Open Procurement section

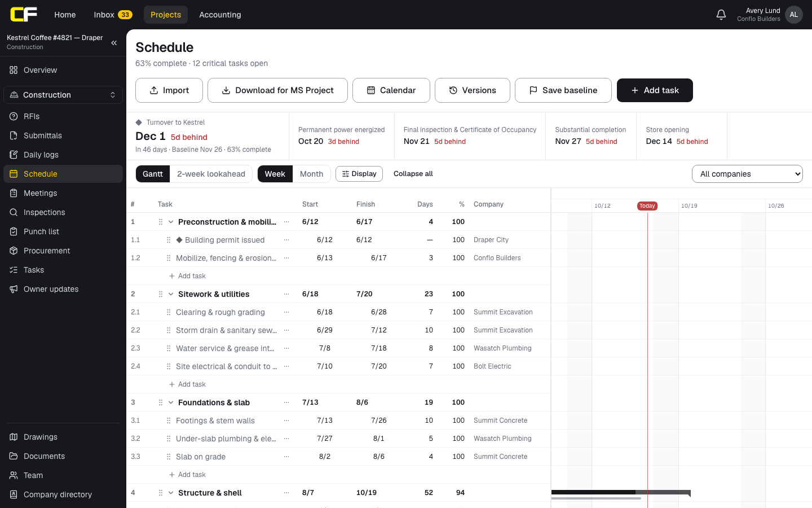pos(63,251)
